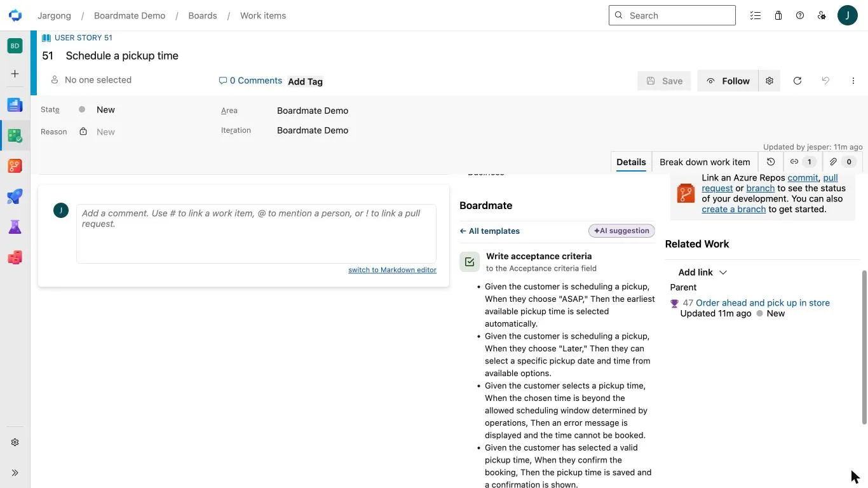This screenshot has width=868, height=488.
Task: Open the Attachments tab showing 0
Action: (841, 162)
